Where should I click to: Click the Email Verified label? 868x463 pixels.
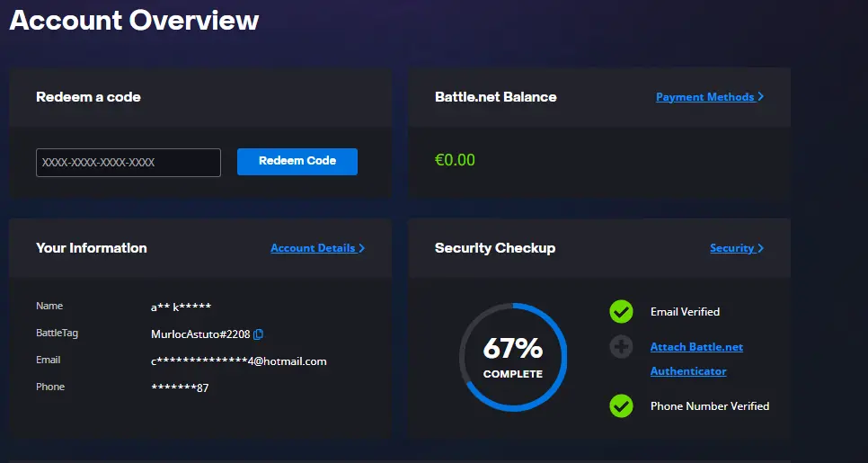685,312
